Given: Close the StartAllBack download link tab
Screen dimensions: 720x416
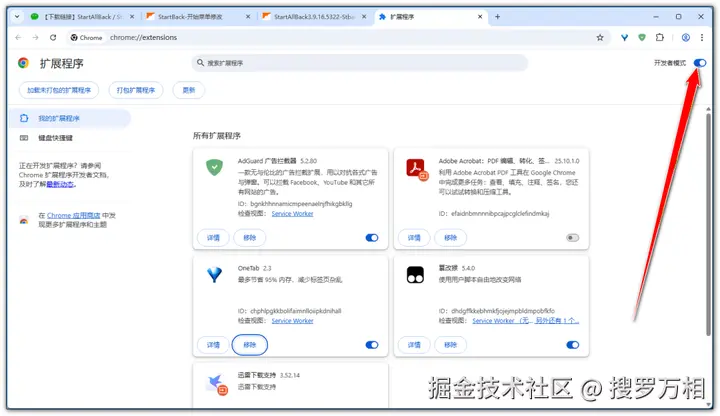Looking at the screenshot, I should [x=132, y=17].
